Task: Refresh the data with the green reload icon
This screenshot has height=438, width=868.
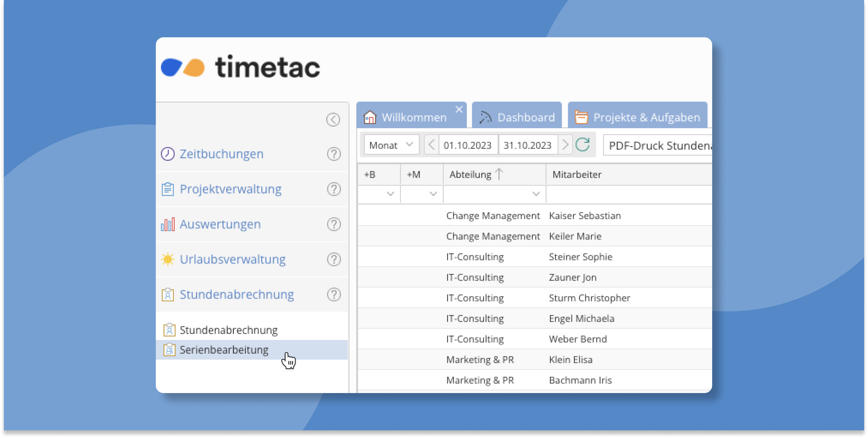Action: point(583,145)
